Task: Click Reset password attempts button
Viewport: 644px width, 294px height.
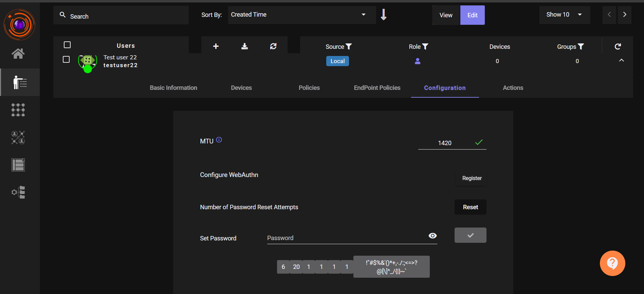Action: (471, 207)
